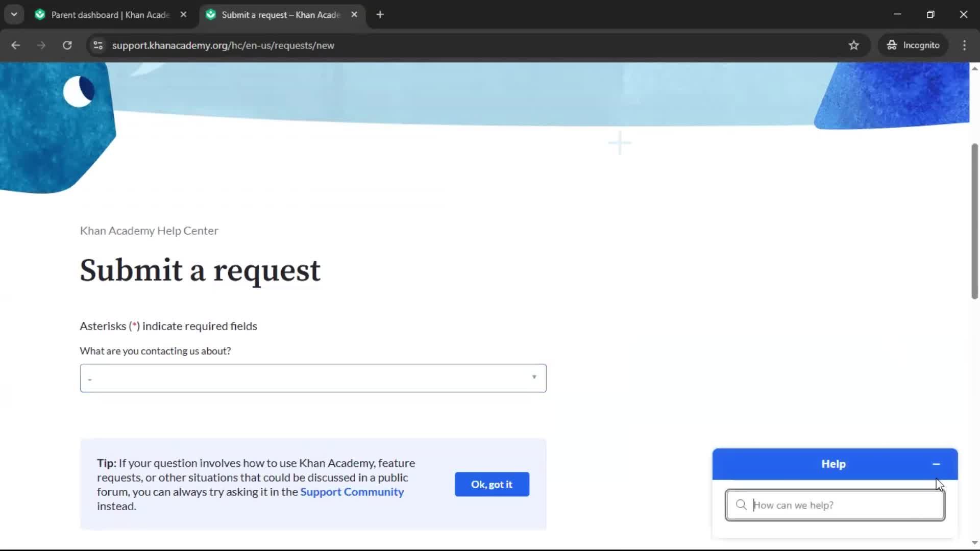Click the Submit a request heading
The height and width of the screenshot is (551, 980).
point(200,270)
